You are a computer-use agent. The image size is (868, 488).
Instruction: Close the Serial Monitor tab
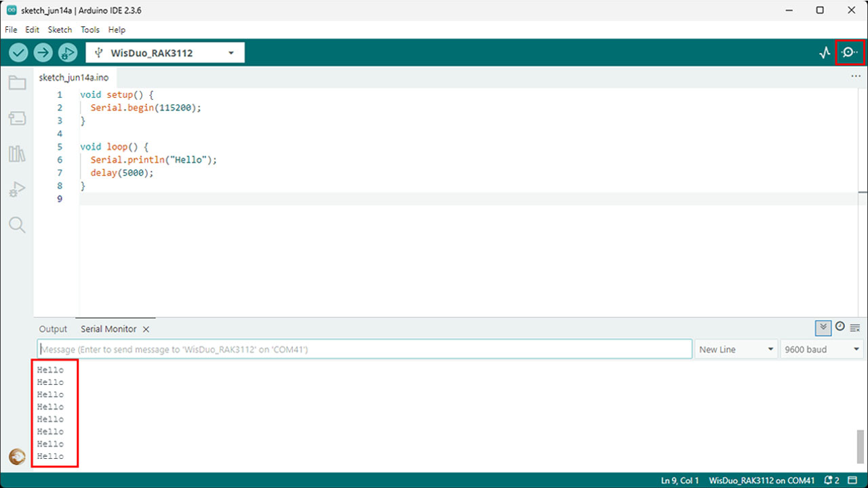click(x=146, y=329)
